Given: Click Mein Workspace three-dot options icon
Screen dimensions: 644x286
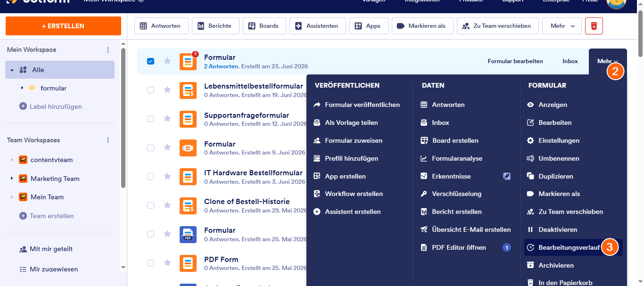Looking at the screenshot, I should point(108,50).
